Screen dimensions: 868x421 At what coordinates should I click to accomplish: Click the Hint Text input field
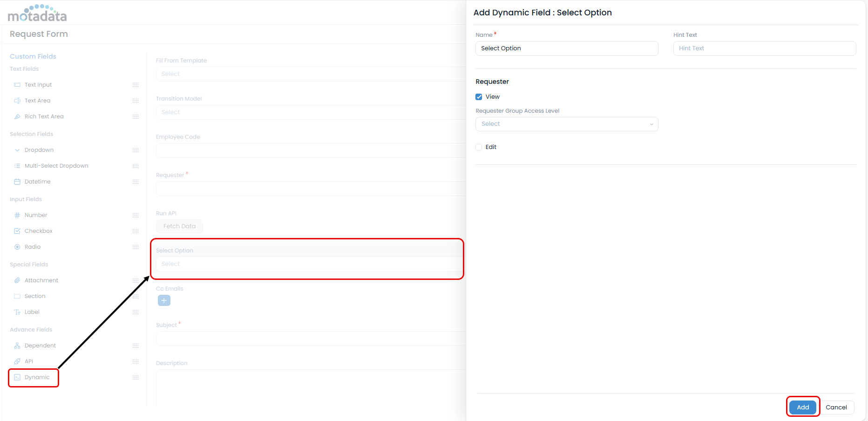[765, 48]
